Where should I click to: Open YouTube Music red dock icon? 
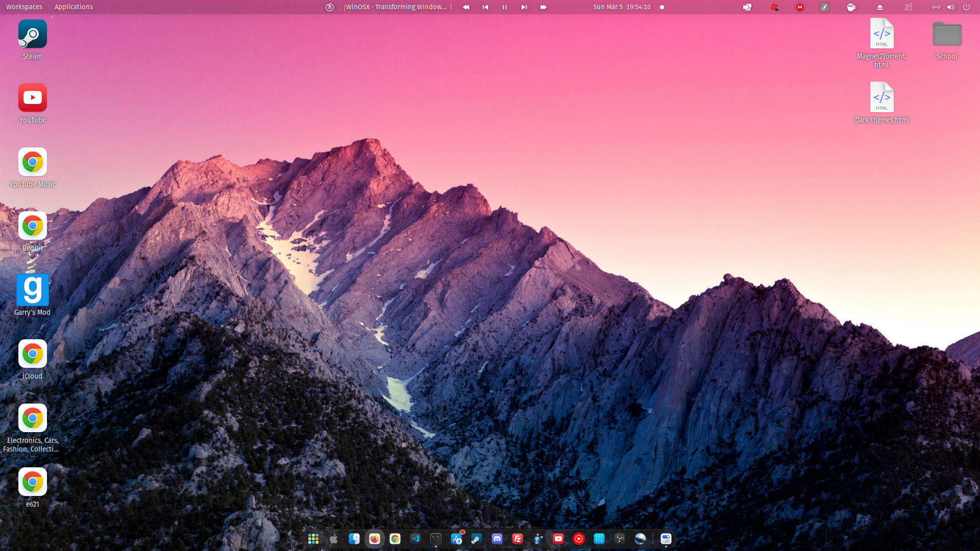coord(578,539)
